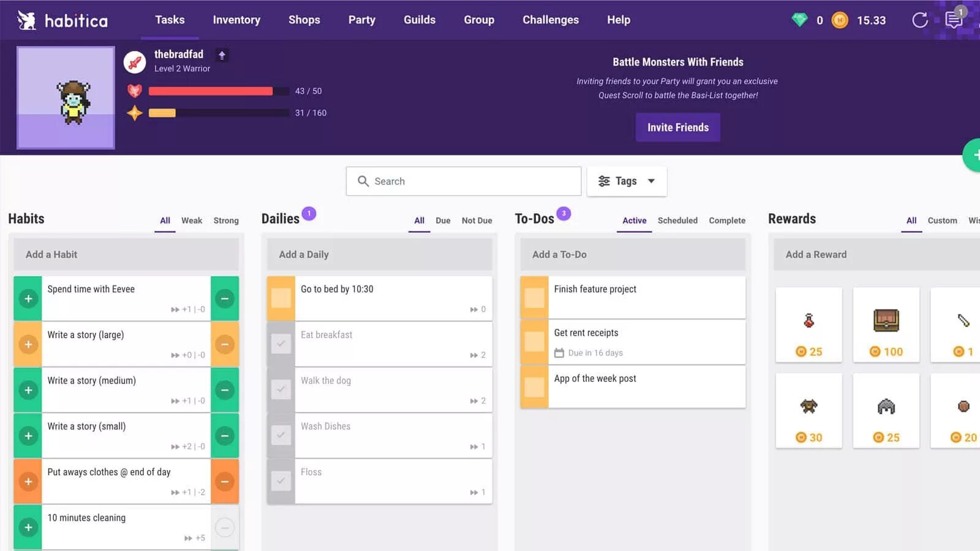Complete the Get rent receipts to-do
Viewport: 980px width, 551px height.
coord(534,342)
